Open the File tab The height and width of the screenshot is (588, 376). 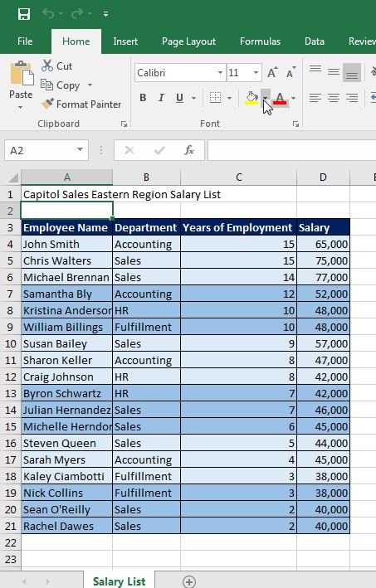point(25,41)
